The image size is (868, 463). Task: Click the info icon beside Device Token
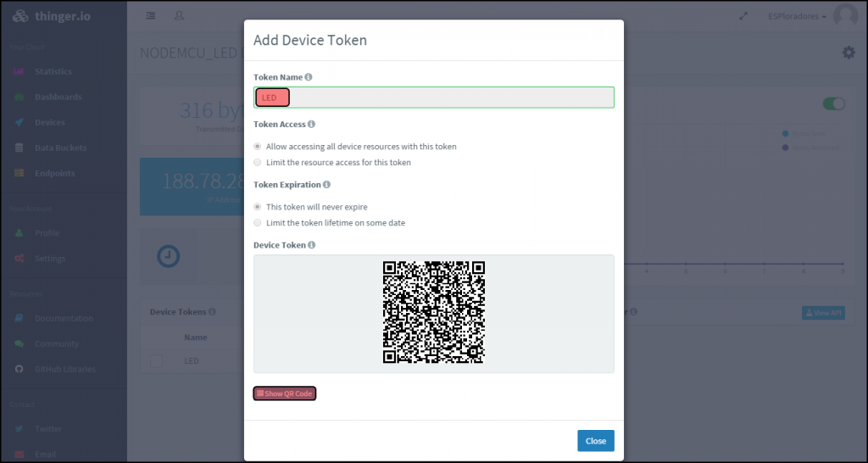(x=312, y=245)
